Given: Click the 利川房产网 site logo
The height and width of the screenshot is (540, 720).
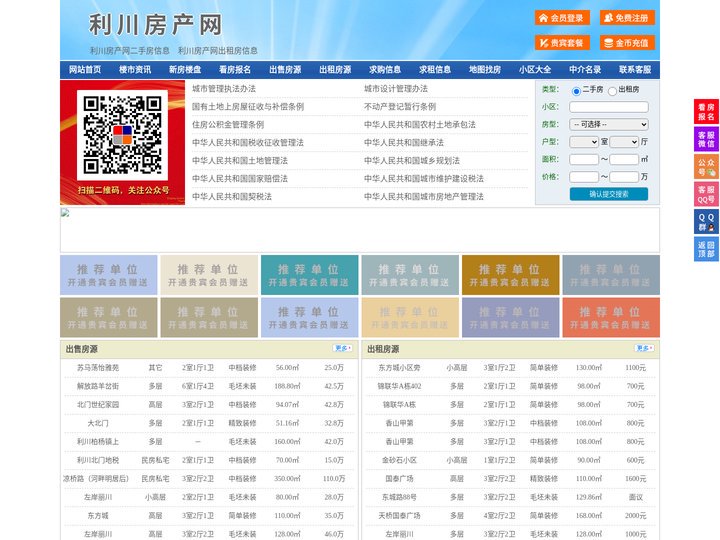Looking at the screenshot, I should coord(156,25).
